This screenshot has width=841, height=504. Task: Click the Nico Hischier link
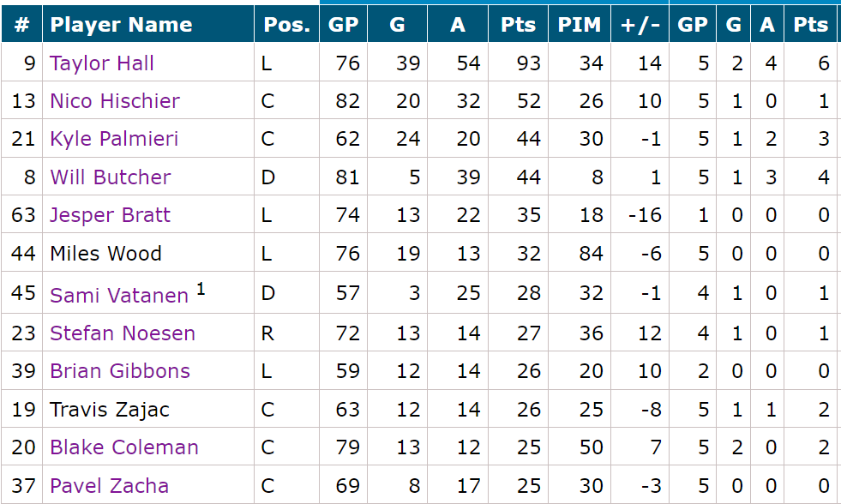115,101
